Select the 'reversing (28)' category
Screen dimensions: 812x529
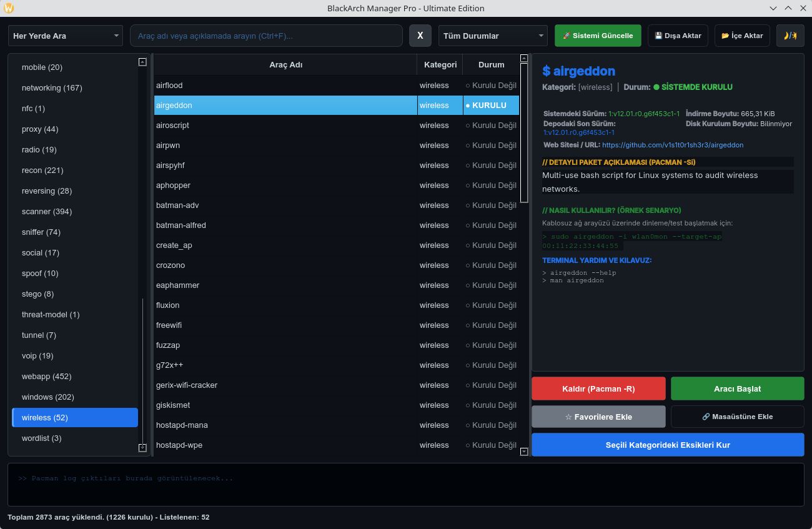tap(75, 191)
